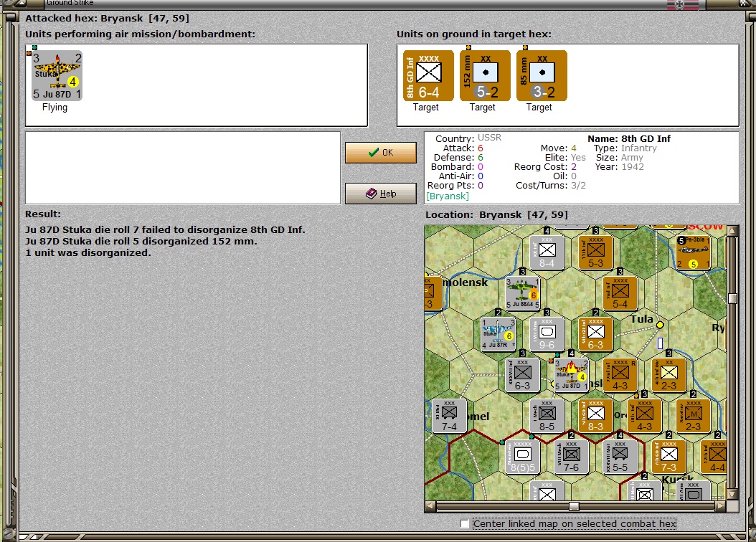
Task: Click result line about 152 mm disorganized
Action: tap(141, 242)
